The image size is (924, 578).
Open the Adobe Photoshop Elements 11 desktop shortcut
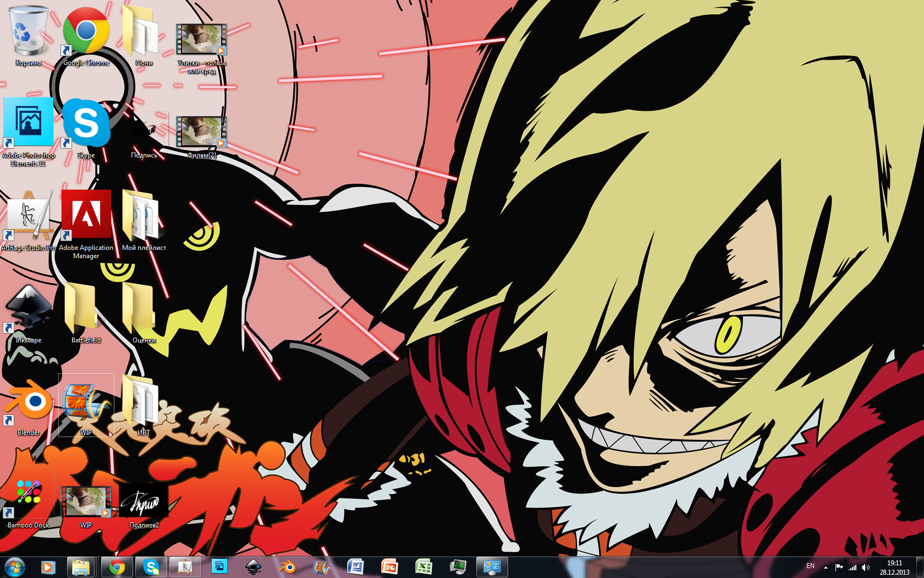(x=29, y=132)
